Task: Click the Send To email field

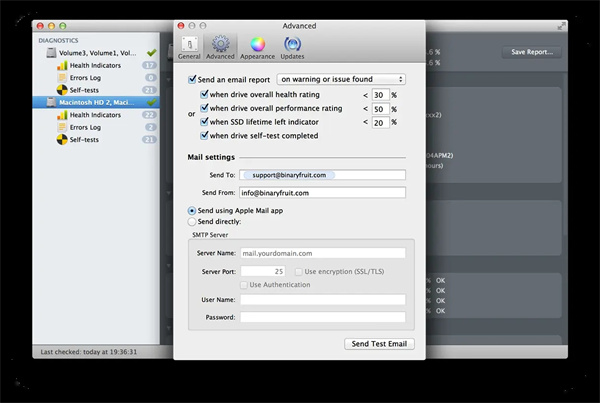Action: [x=322, y=175]
